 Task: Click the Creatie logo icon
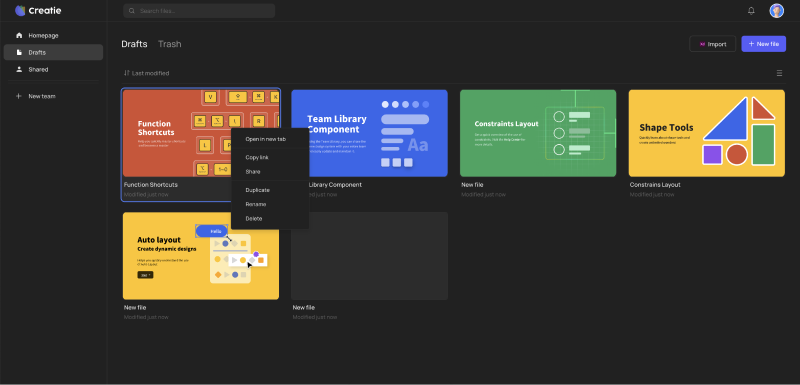pos(20,10)
